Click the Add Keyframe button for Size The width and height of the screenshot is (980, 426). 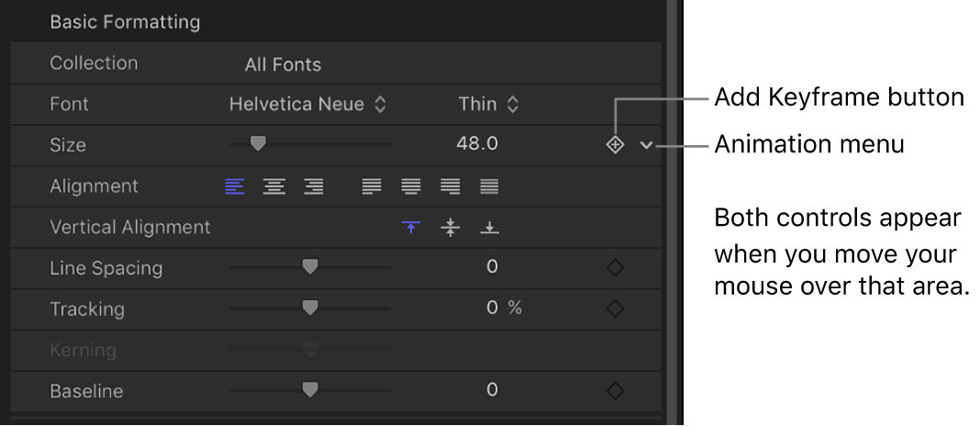click(615, 145)
